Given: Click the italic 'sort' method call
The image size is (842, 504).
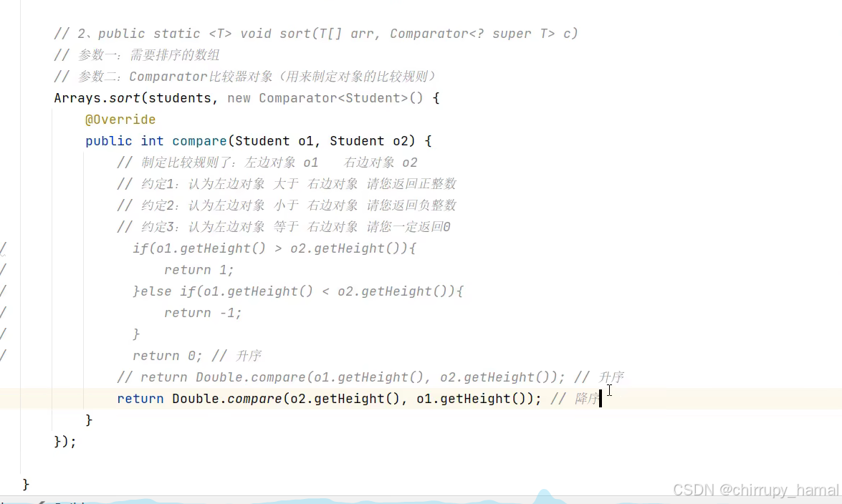Looking at the screenshot, I should coord(125,98).
